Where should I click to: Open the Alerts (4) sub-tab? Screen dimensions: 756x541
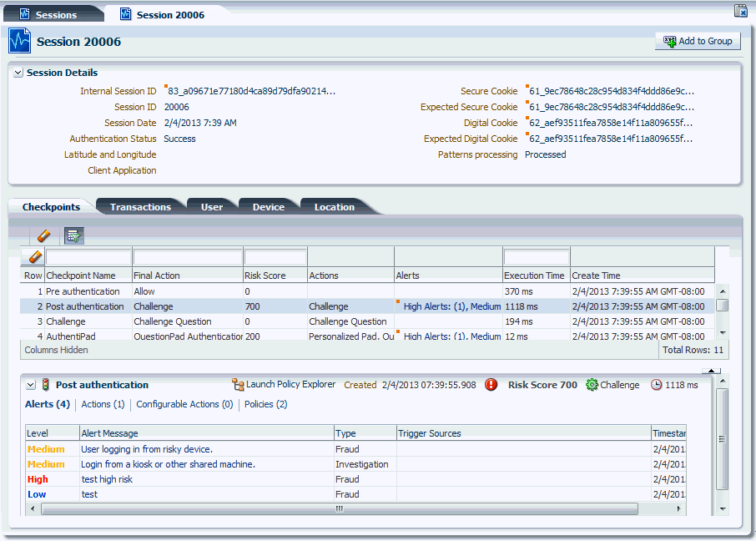[48, 404]
